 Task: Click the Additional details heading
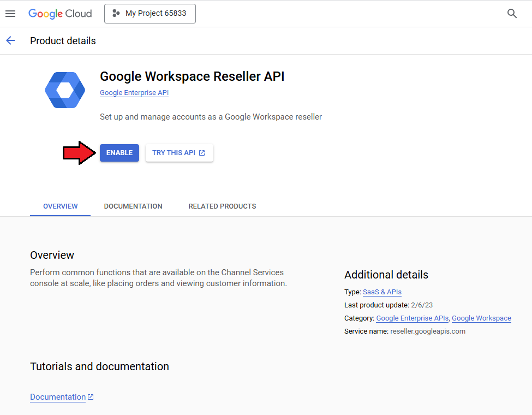[x=386, y=275]
